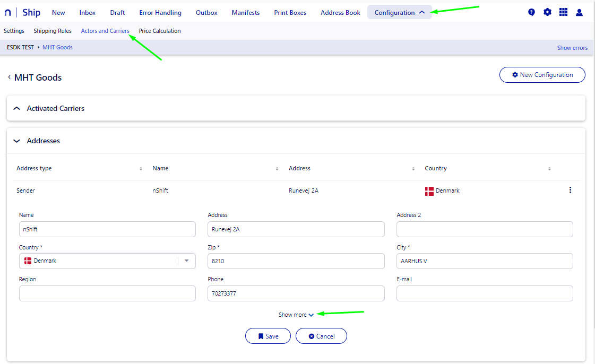
Task: Open the Country dropdown showing Denmark
Action: click(x=186, y=261)
